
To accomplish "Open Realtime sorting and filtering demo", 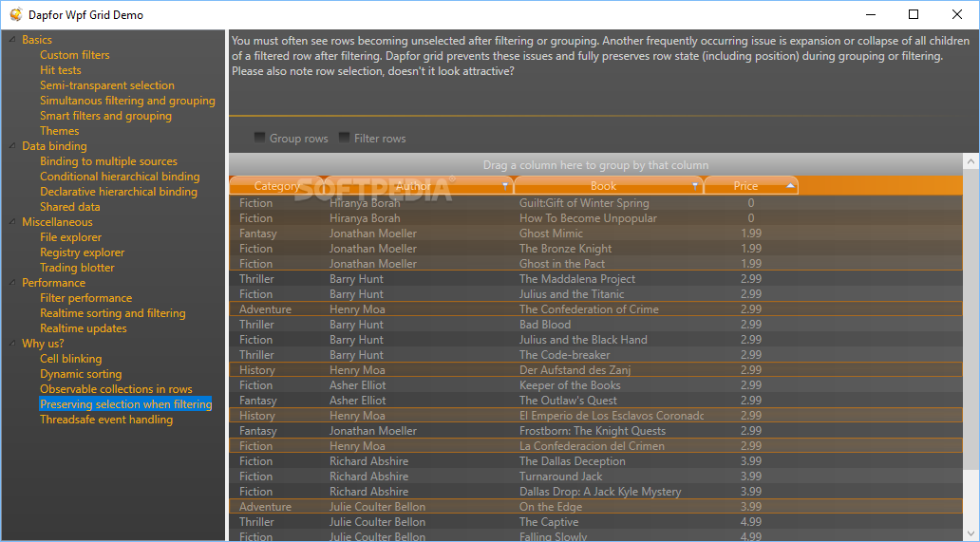I will tap(112, 313).
